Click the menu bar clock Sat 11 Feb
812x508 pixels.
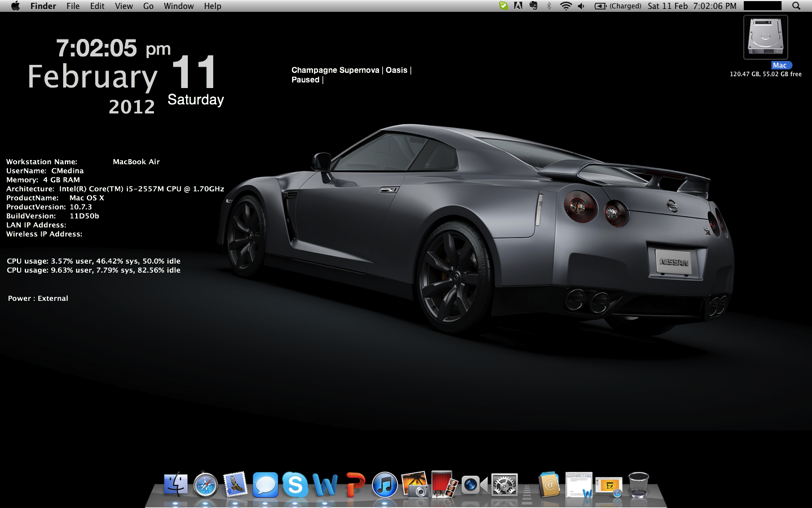692,6
